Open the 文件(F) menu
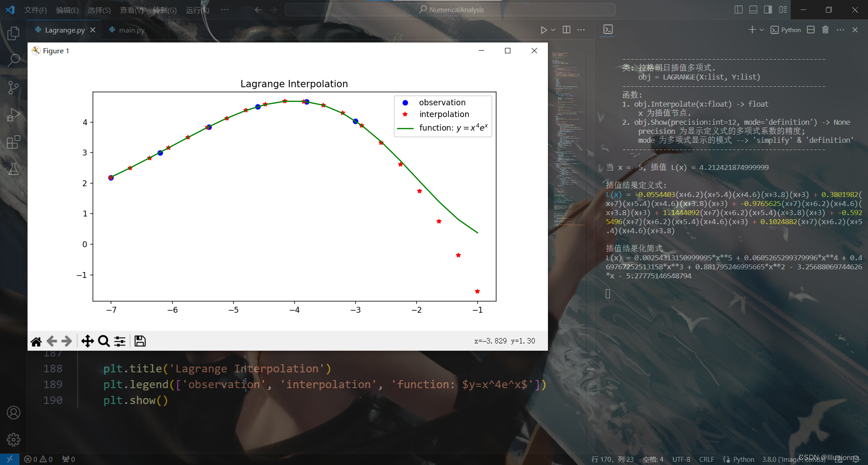 pos(35,10)
